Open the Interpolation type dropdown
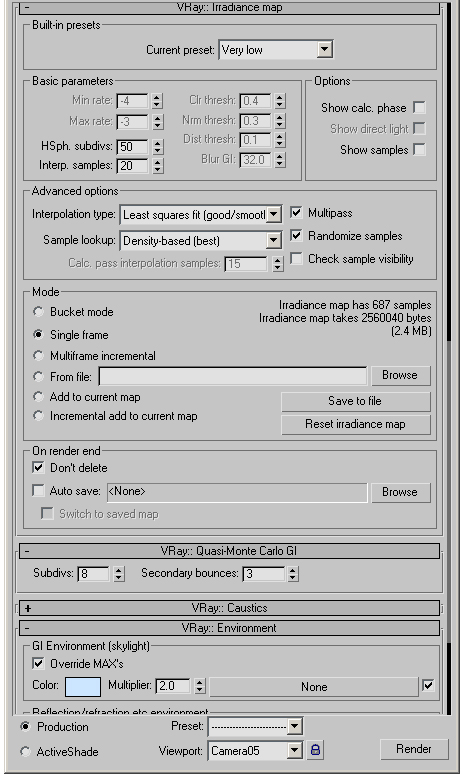The image size is (462, 775). tap(201, 215)
